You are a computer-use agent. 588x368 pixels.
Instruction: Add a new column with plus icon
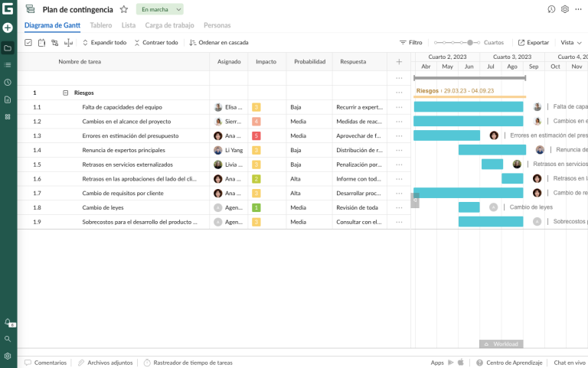coord(398,62)
